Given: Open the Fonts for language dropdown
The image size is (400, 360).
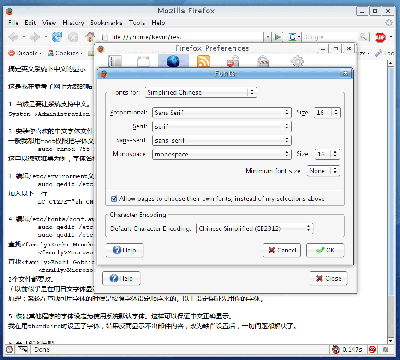Looking at the screenshot, I should pos(201,92).
